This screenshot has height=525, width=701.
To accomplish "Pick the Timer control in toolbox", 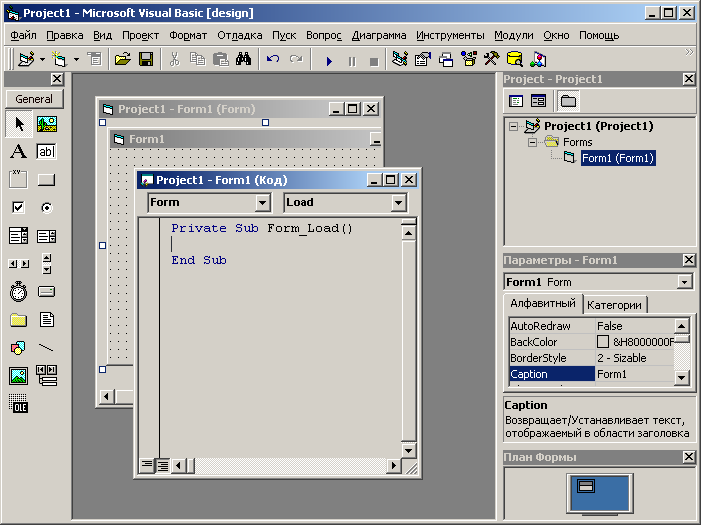I will 18,292.
